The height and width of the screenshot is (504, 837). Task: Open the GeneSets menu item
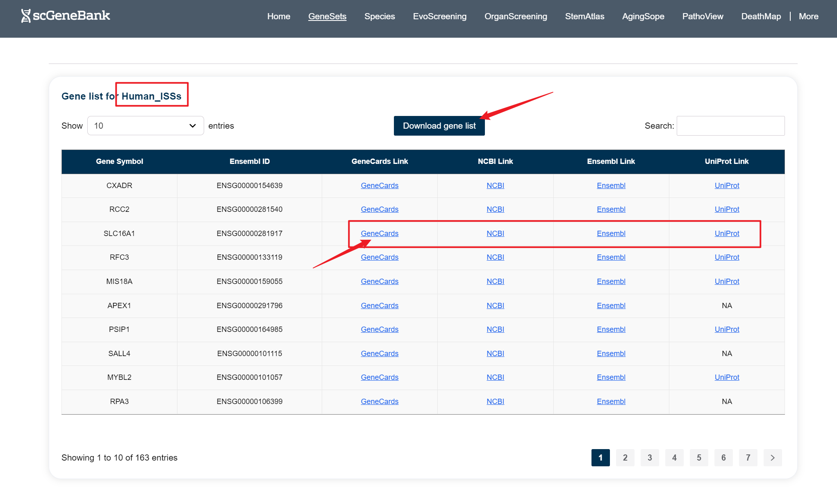click(x=327, y=16)
